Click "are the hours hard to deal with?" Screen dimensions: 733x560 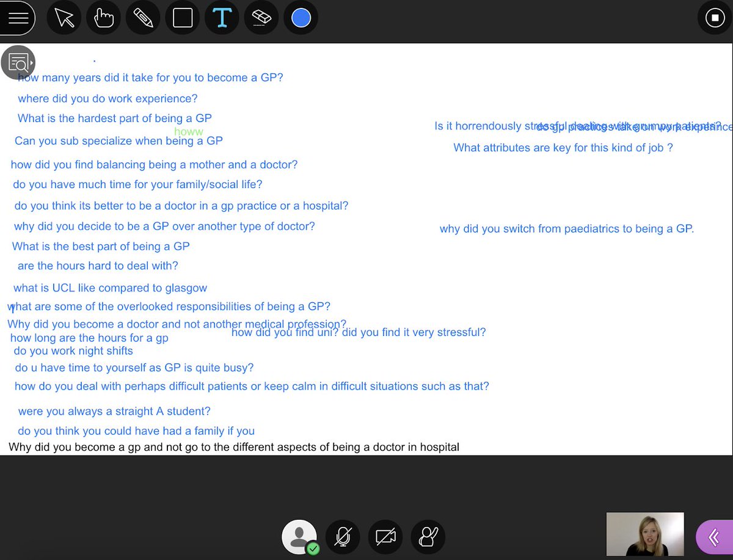pos(98,266)
